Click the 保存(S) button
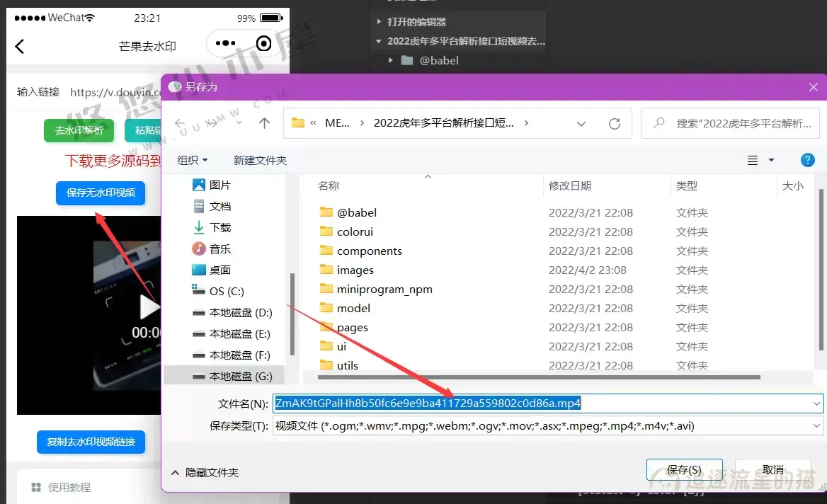This screenshot has width=827, height=504. pyautogui.click(x=683, y=469)
